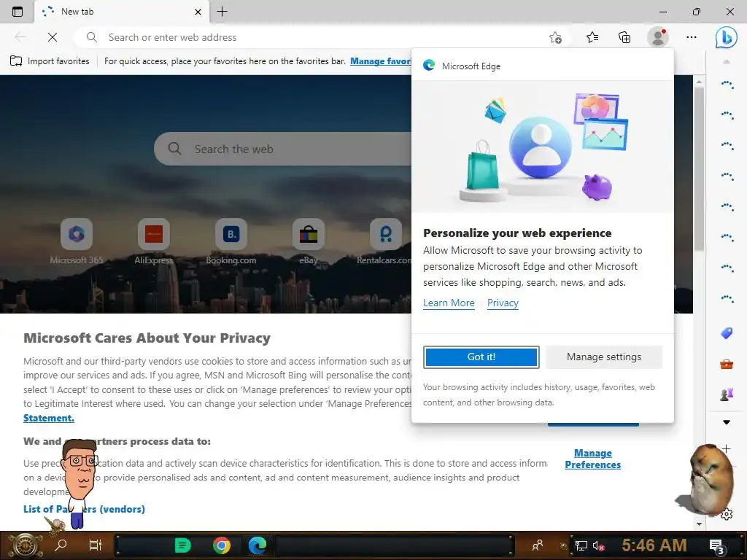Open the Favorites list icon
This screenshot has width=747, height=560.
tap(592, 37)
